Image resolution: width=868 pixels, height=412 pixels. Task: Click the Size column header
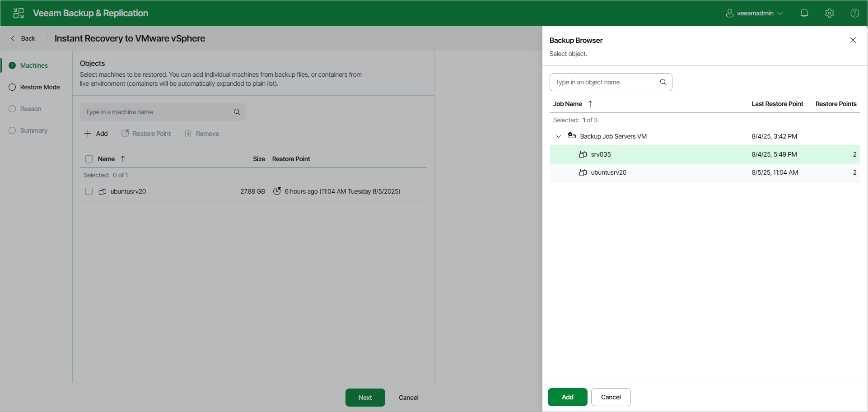[x=259, y=159]
